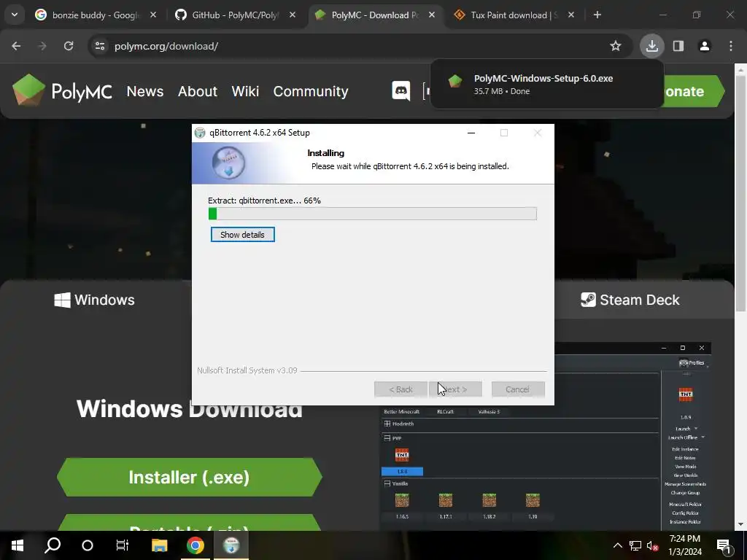
Task: Open a new browser tab
Action: coord(597,15)
